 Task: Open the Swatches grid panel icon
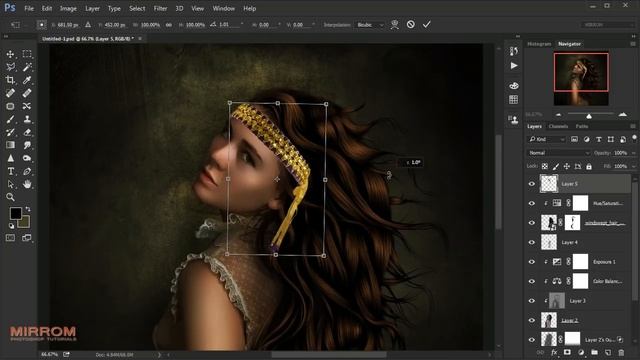[514, 100]
